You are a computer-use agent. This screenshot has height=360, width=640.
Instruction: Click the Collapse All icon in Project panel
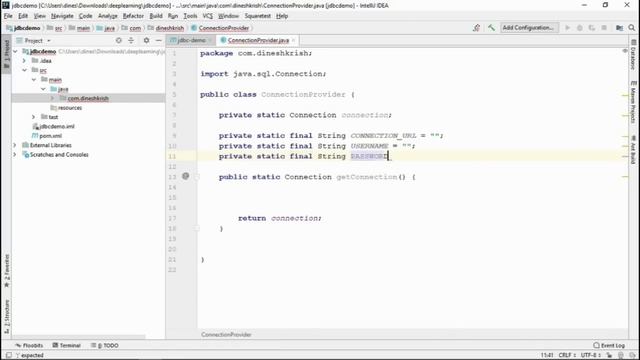point(131,40)
